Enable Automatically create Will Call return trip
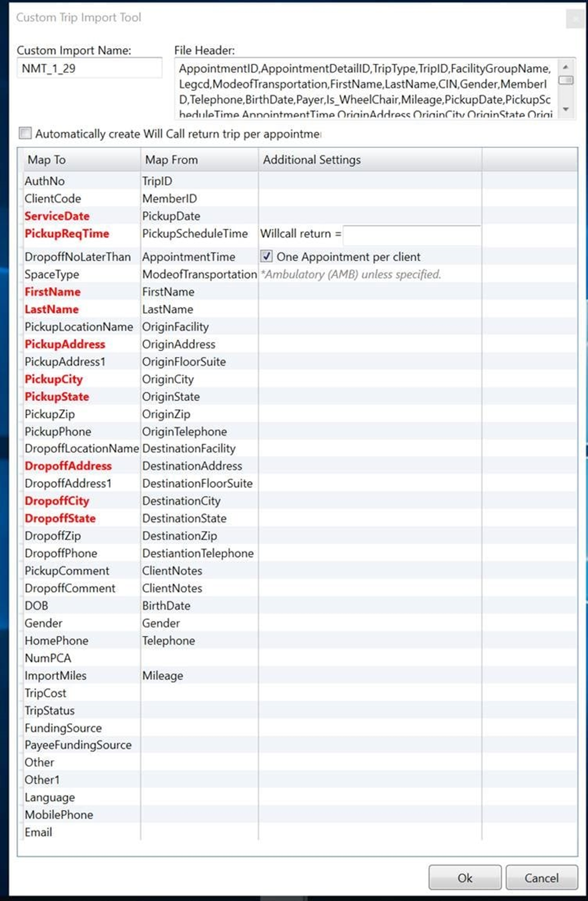The width and height of the screenshot is (588, 901). pyautogui.click(x=25, y=133)
